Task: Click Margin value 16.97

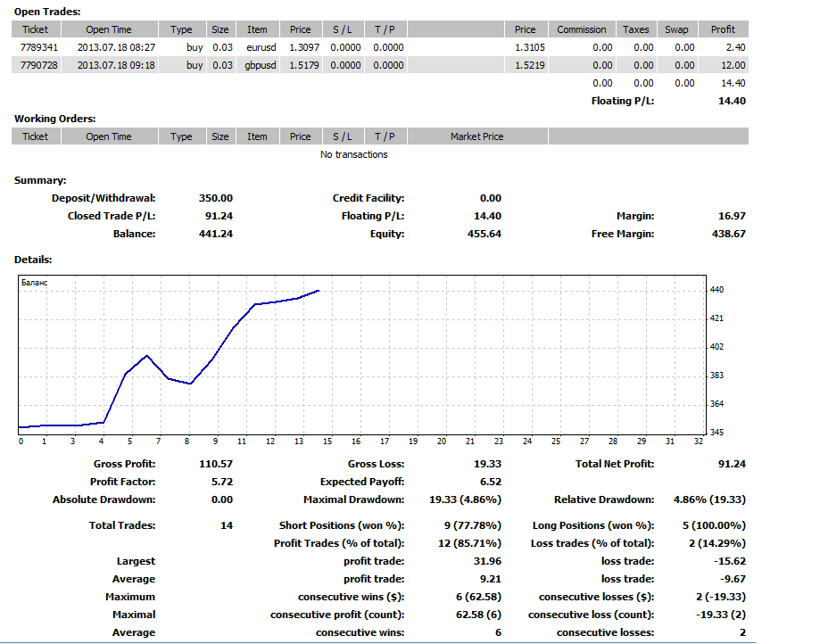Action: pyautogui.click(x=733, y=216)
